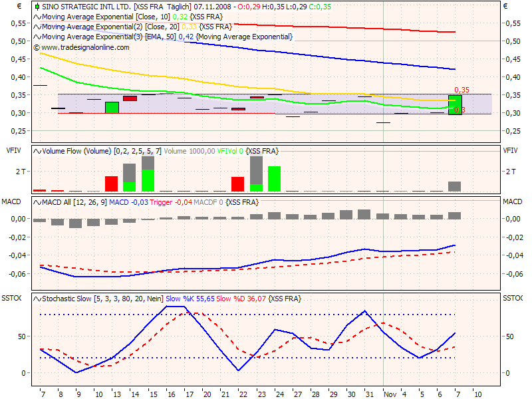The image size is (532, 399).
Task: Click the 0,50 price label on the right axis
Action: point(513,41)
